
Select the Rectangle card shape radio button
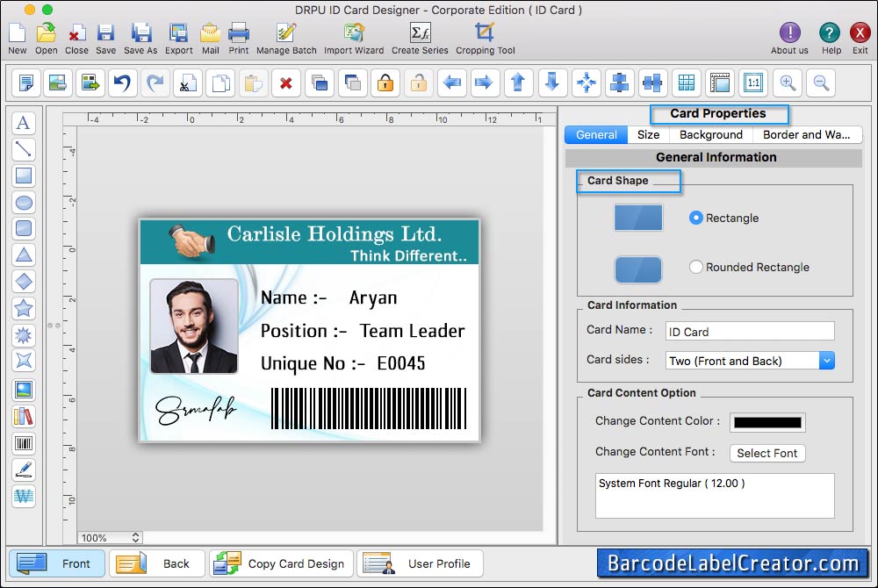coord(695,218)
